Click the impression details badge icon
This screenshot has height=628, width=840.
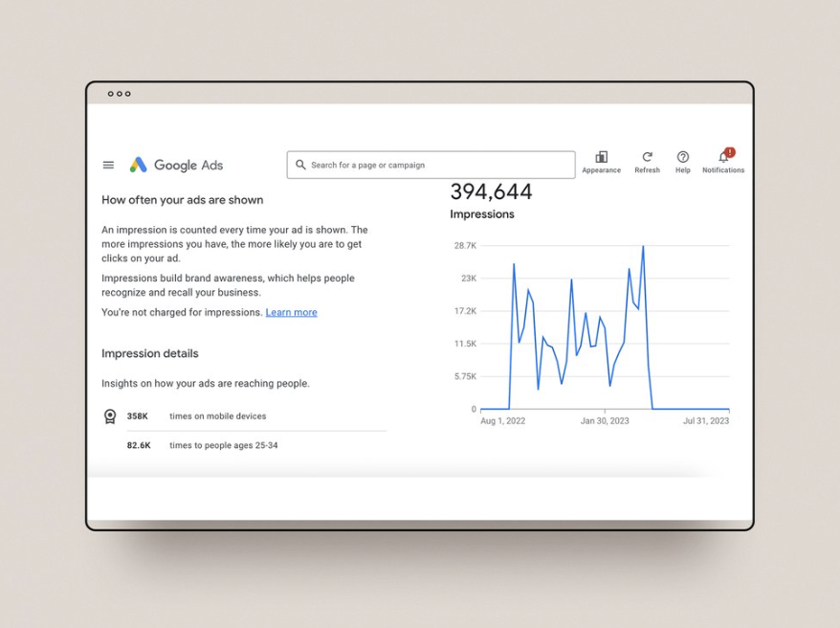pos(110,416)
